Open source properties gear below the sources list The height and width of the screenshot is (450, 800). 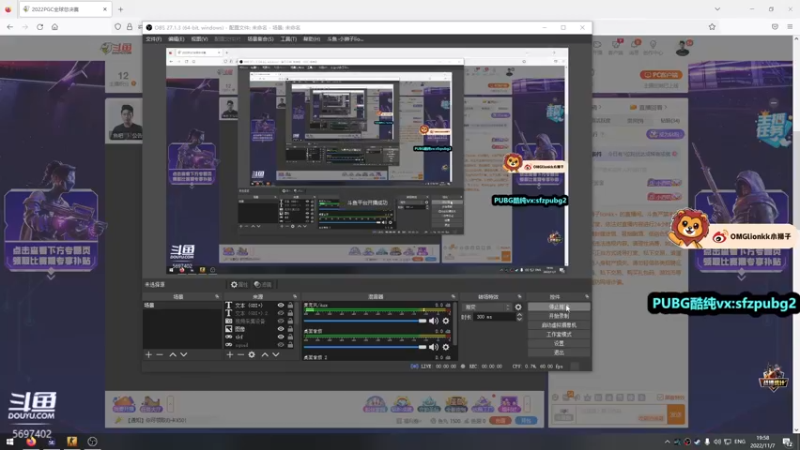coord(252,355)
